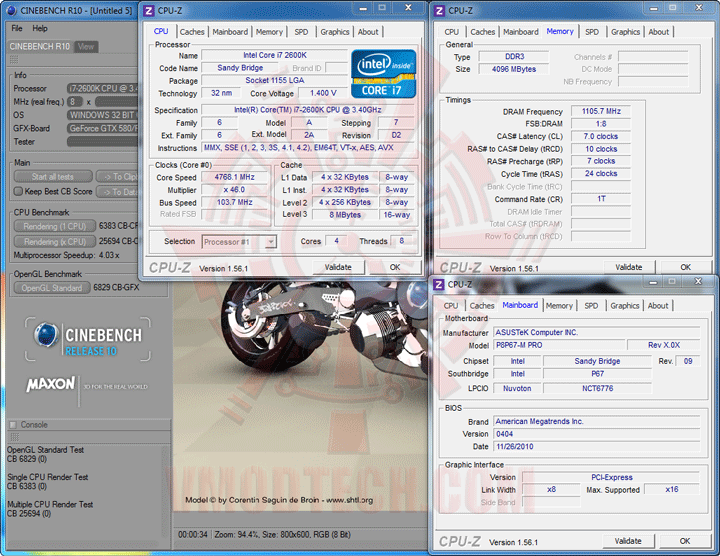Click OK in the CPU-Z Mainboard window

(685, 541)
